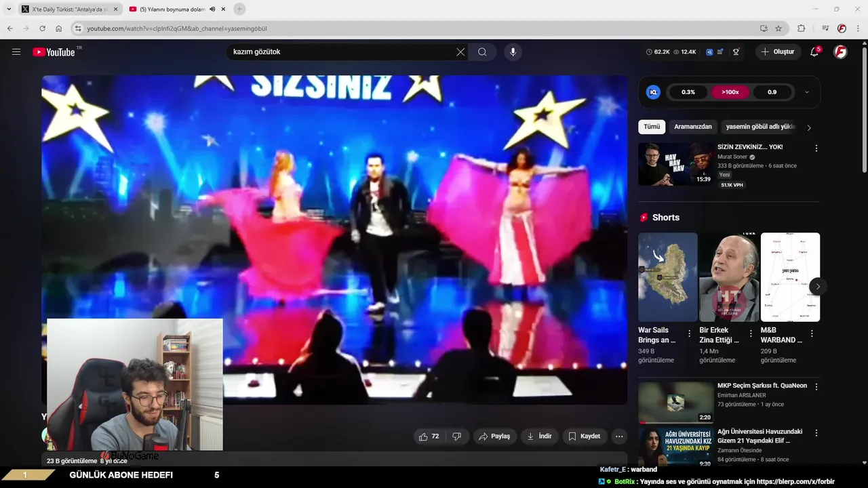Open the Murat Soner channel link
This screenshot has width=868, height=488.
coord(732,157)
